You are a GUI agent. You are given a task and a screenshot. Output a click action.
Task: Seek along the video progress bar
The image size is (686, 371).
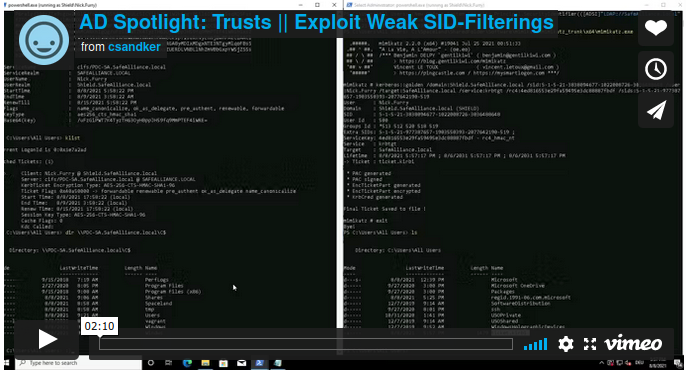306,344
